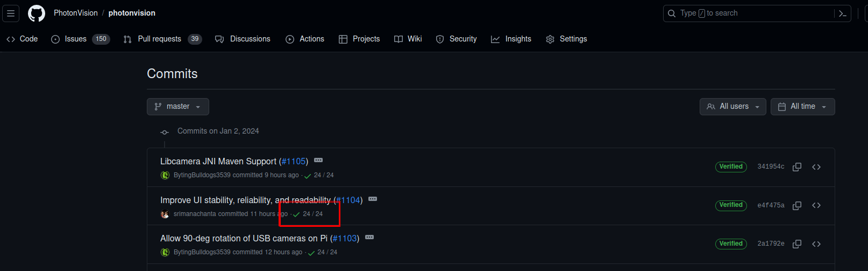
Task: Switch to the Issues tab
Action: (80, 39)
